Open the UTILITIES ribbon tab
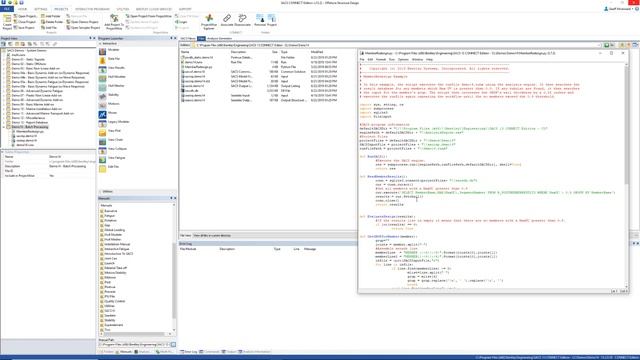This screenshot has height=360, width=640. coord(123,9)
